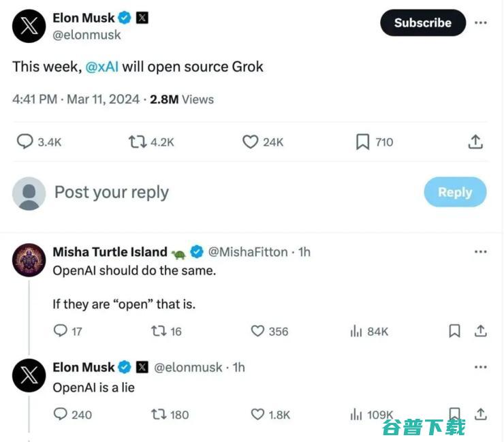Like the "OpenAI is a lie" reply
This screenshot has height=442, width=504.
pyautogui.click(x=257, y=414)
